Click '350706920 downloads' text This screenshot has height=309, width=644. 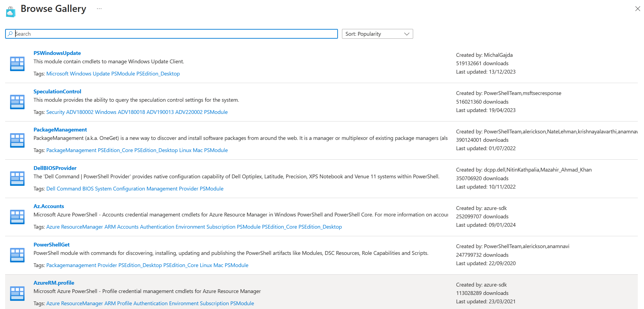click(x=482, y=178)
